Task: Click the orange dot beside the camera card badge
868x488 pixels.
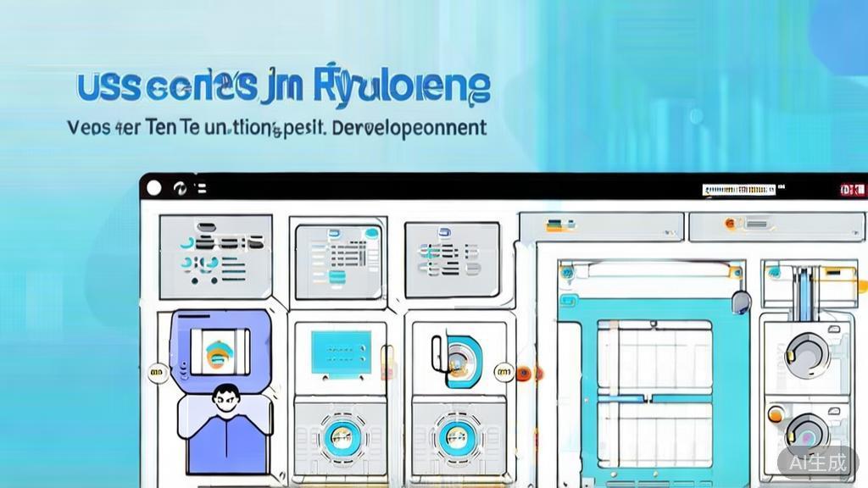Action: (523, 374)
